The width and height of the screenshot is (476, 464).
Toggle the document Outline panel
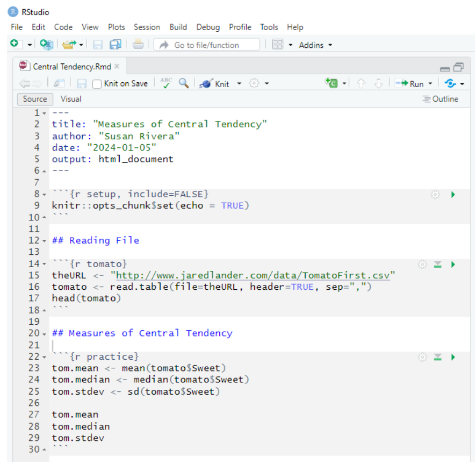pyautogui.click(x=441, y=99)
